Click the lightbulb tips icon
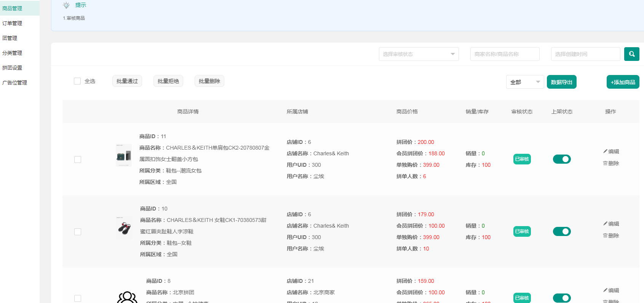This screenshot has width=644, height=303. coord(66,5)
